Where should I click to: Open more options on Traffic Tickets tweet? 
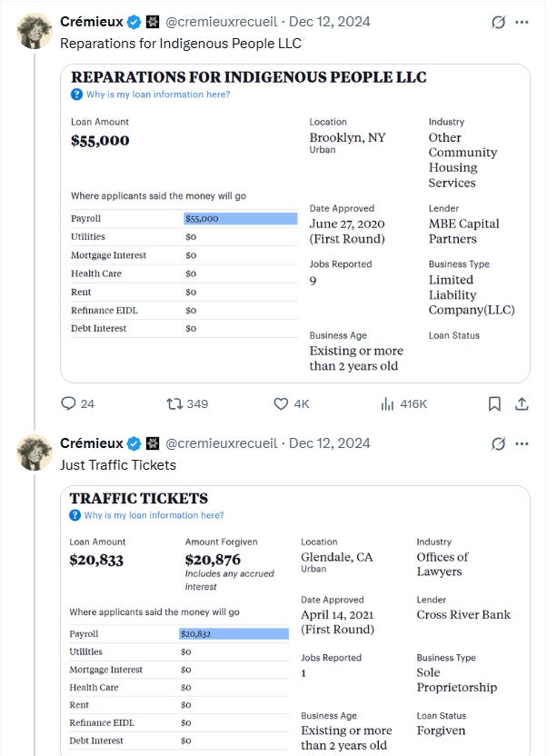click(x=522, y=443)
